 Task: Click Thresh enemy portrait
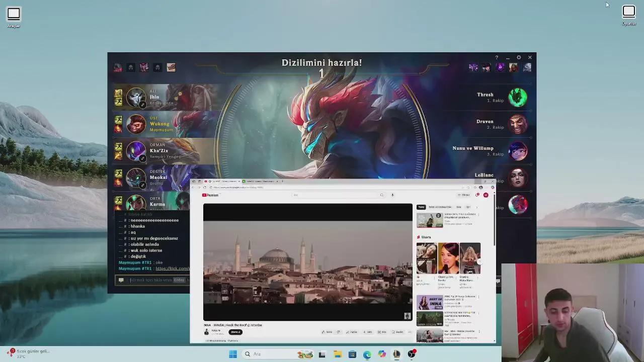518,98
